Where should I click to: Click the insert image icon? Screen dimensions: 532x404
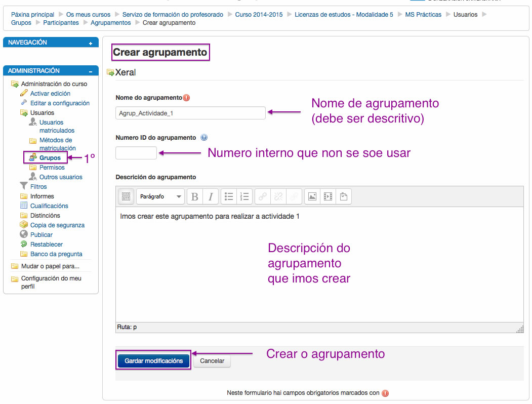(x=312, y=196)
